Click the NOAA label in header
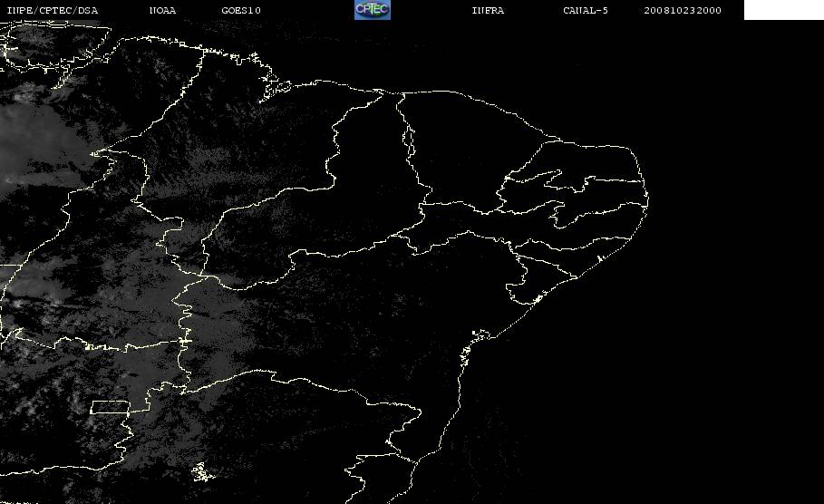This screenshot has width=824, height=504. coord(162,11)
